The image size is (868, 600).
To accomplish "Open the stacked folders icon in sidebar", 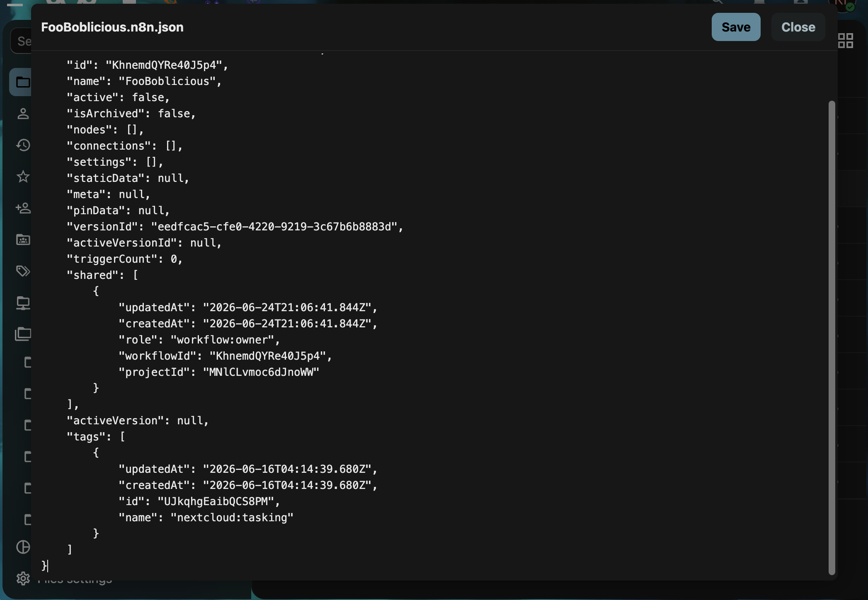I will pyautogui.click(x=23, y=334).
